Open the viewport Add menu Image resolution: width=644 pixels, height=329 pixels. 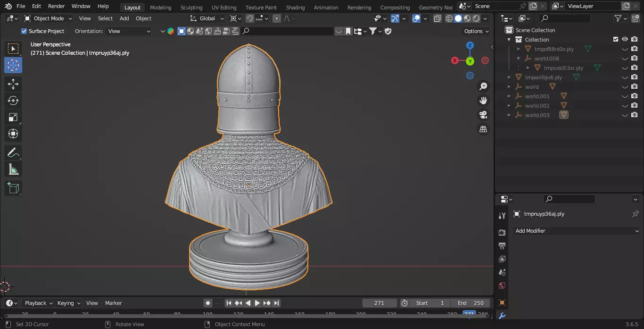click(124, 18)
